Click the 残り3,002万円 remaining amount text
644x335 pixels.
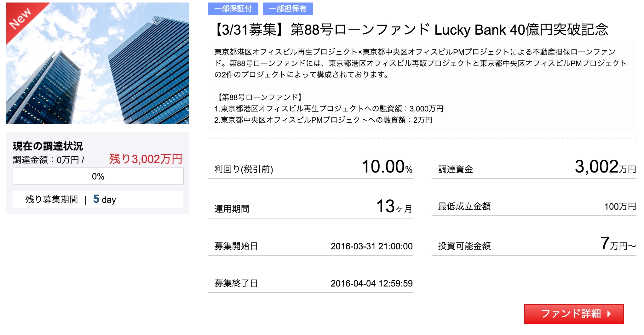(146, 159)
